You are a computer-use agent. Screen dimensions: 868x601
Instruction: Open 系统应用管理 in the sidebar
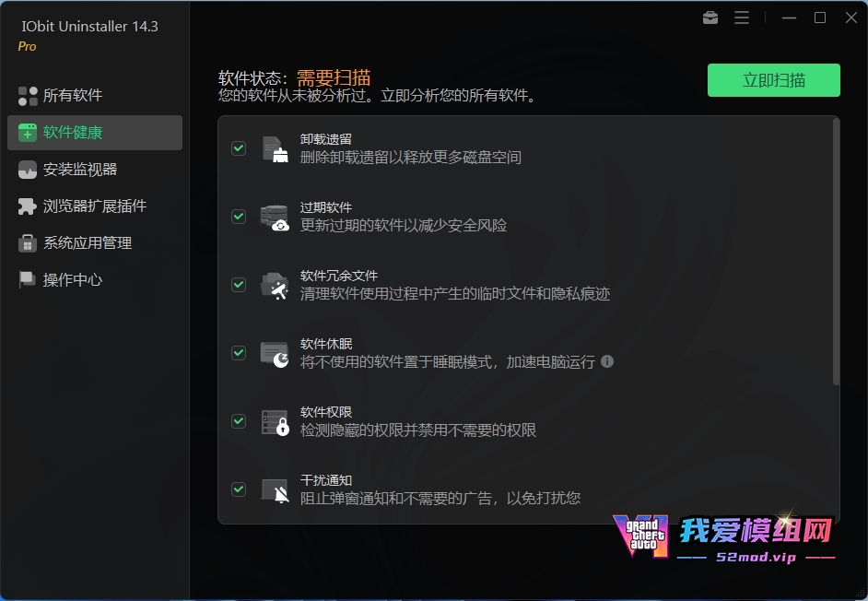click(x=95, y=242)
